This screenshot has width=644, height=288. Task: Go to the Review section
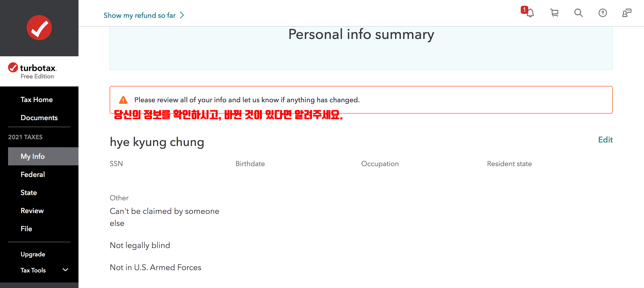coord(32,211)
